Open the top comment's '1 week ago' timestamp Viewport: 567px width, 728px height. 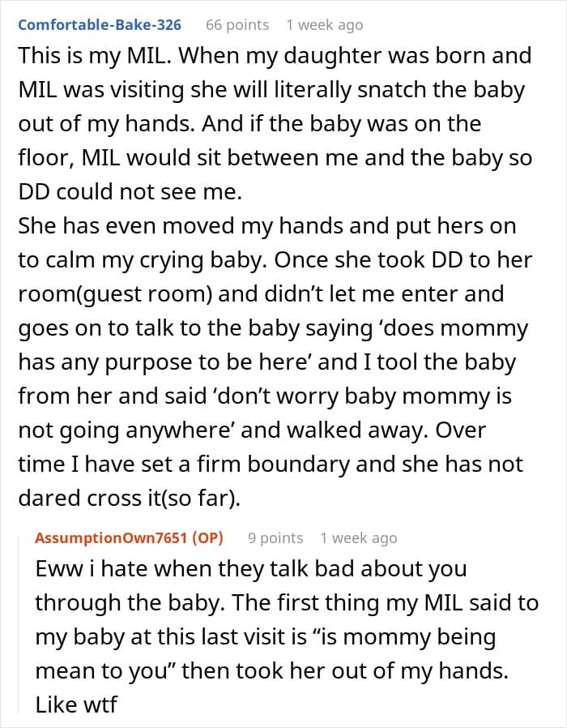click(x=324, y=24)
